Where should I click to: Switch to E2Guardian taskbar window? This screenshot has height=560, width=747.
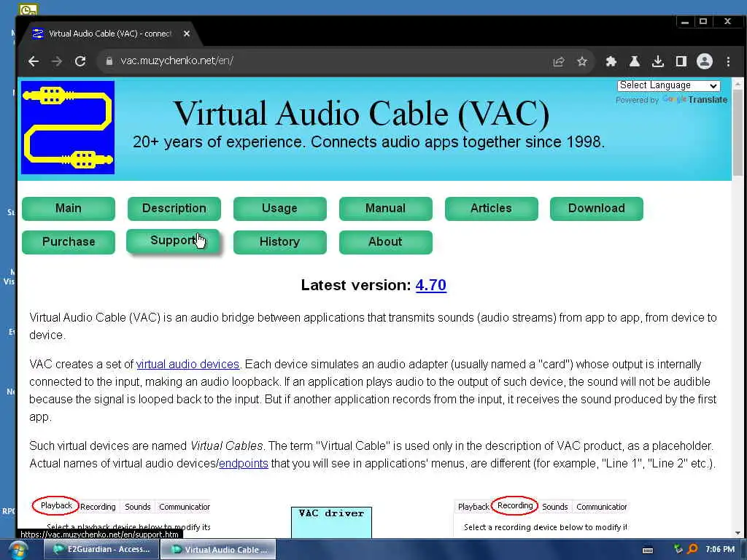pyautogui.click(x=101, y=550)
